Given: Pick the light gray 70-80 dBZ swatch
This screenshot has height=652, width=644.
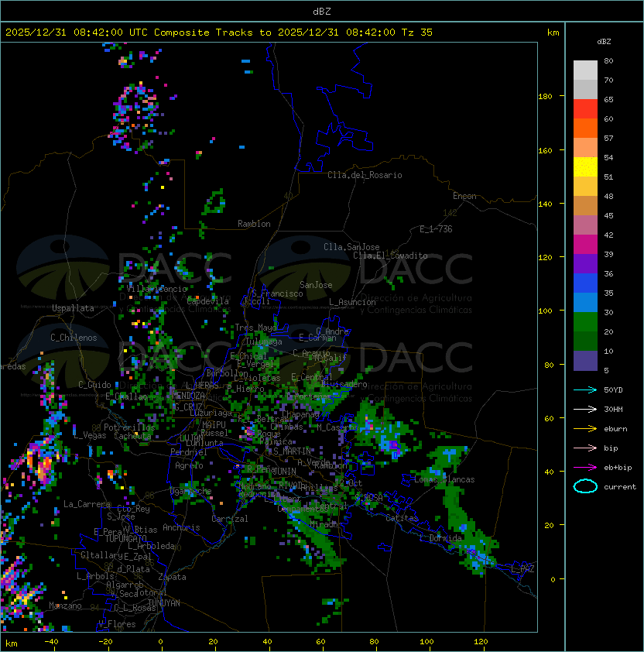Looking at the screenshot, I should click(x=585, y=70).
